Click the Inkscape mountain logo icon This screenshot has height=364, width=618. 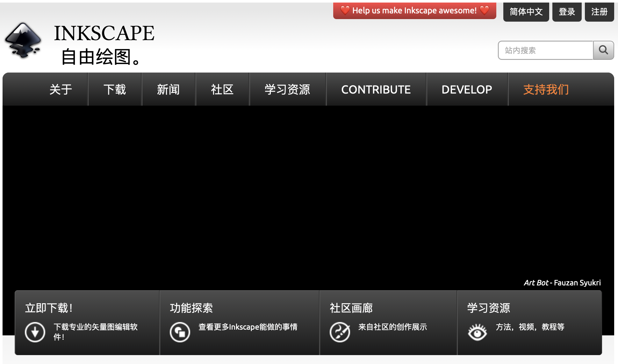23,40
